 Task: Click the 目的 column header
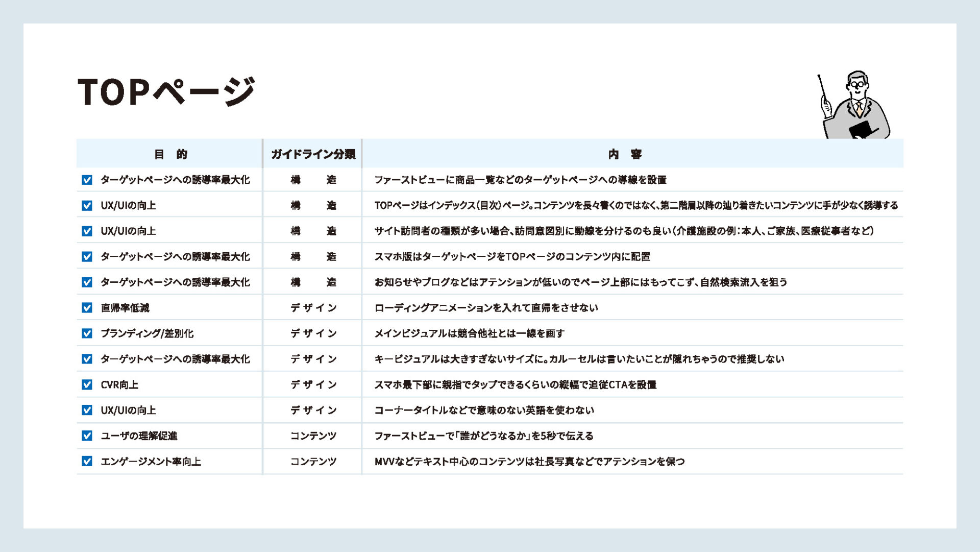[x=170, y=154]
